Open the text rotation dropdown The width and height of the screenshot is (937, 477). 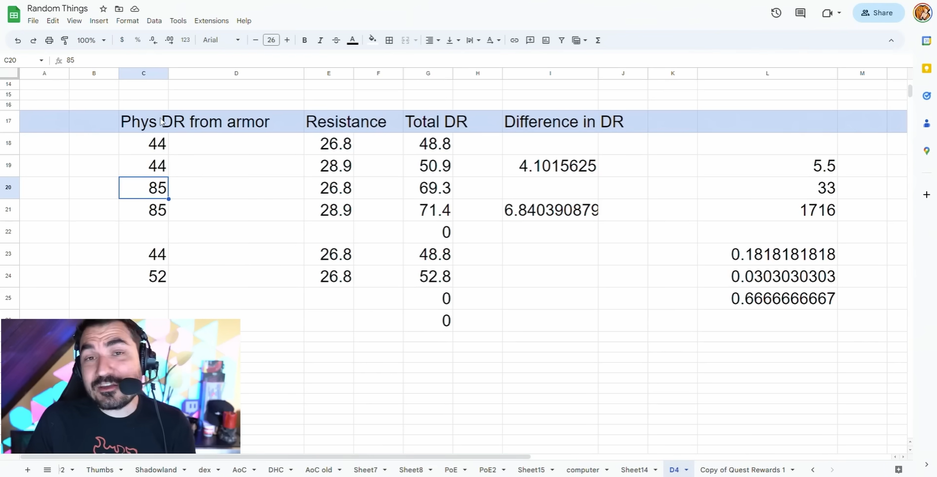click(x=492, y=40)
